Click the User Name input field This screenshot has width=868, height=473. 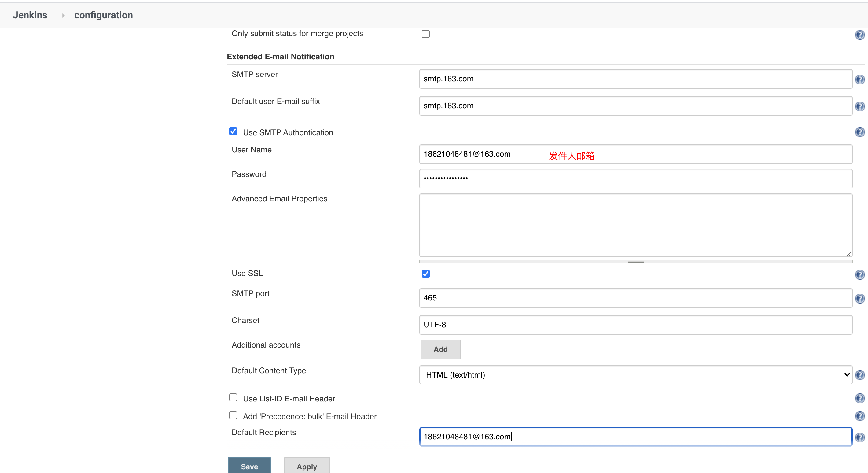pyautogui.click(x=635, y=154)
